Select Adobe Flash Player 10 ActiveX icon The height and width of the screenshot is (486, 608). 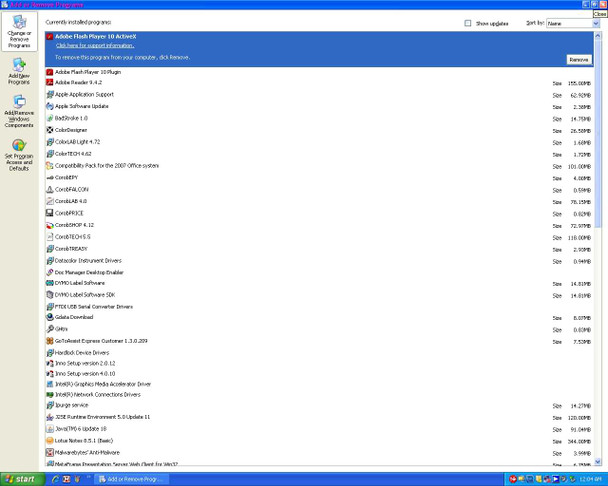coord(50,36)
